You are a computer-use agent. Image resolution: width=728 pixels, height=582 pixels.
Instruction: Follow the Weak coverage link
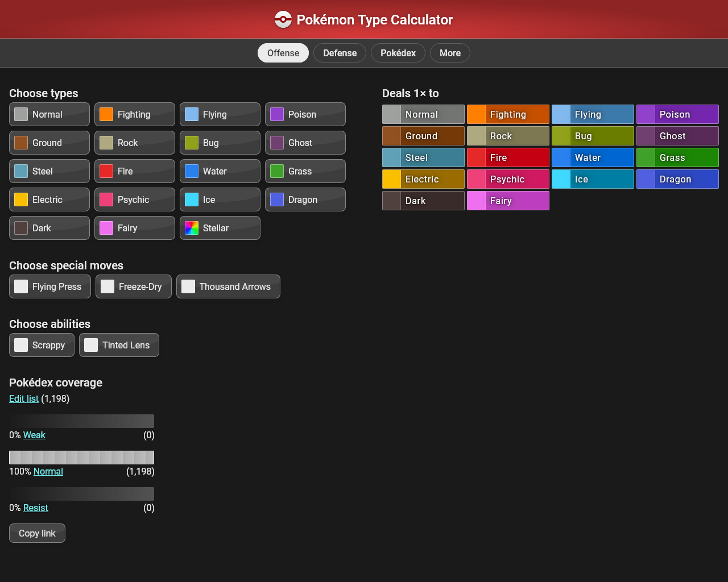[34, 435]
